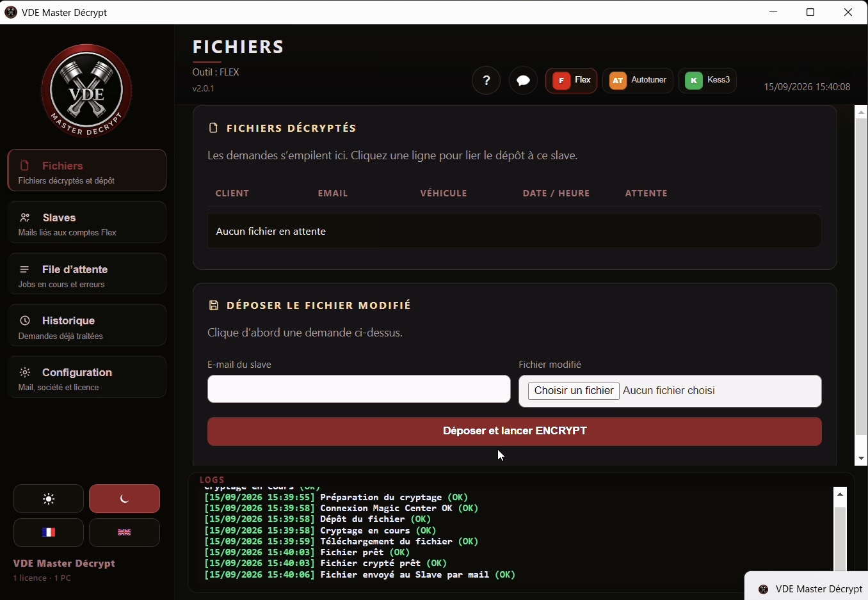Open the File d'attente section
The height and width of the screenshot is (600, 868).
87,274
